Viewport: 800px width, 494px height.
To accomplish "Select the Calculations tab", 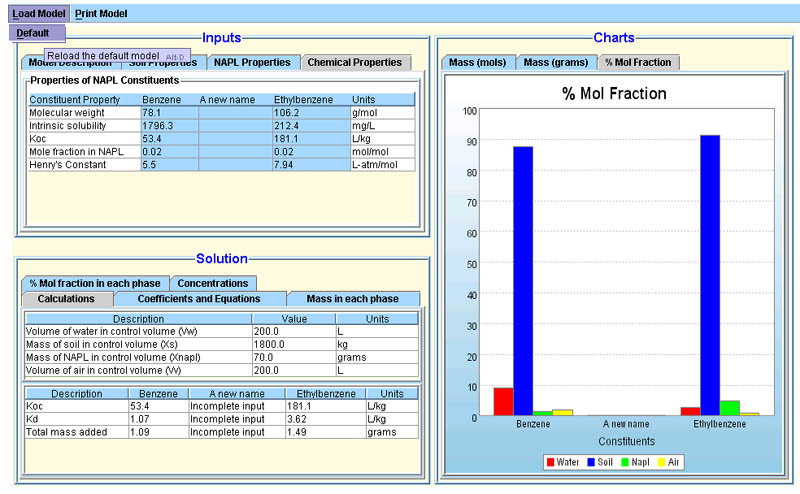I will (x=66, y=299).
